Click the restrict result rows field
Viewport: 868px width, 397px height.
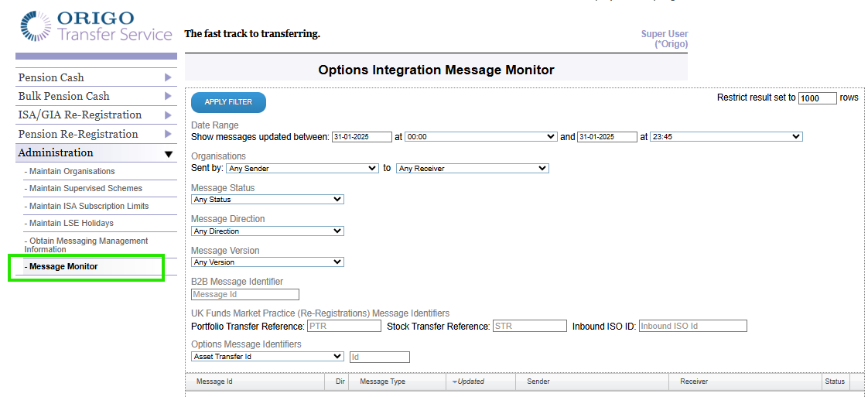click(818, 98)
